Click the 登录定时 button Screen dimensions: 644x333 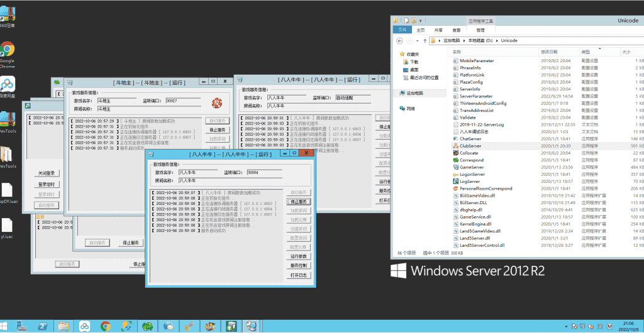[47, 184]
